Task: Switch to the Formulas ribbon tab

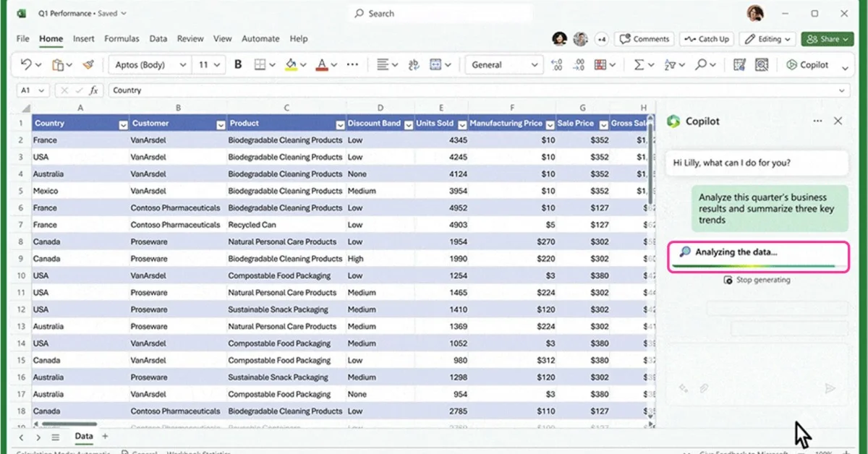Action: click(x=122, y=38)
